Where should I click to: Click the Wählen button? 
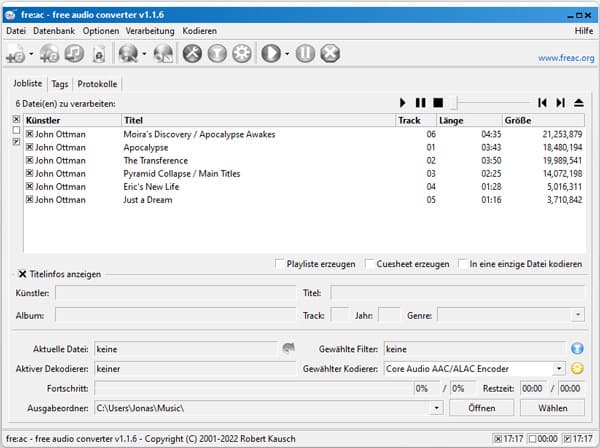552,408
